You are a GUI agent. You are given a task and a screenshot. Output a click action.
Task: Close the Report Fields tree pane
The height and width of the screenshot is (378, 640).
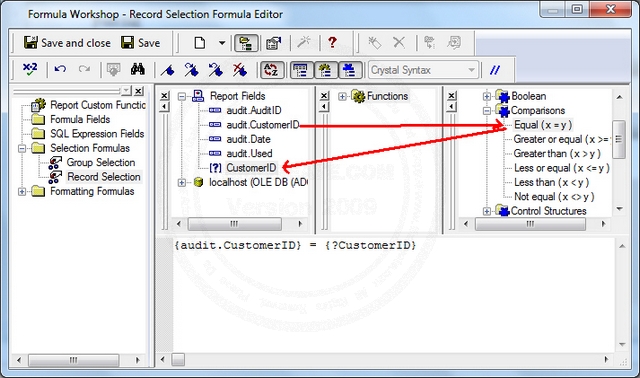(164, 96)
